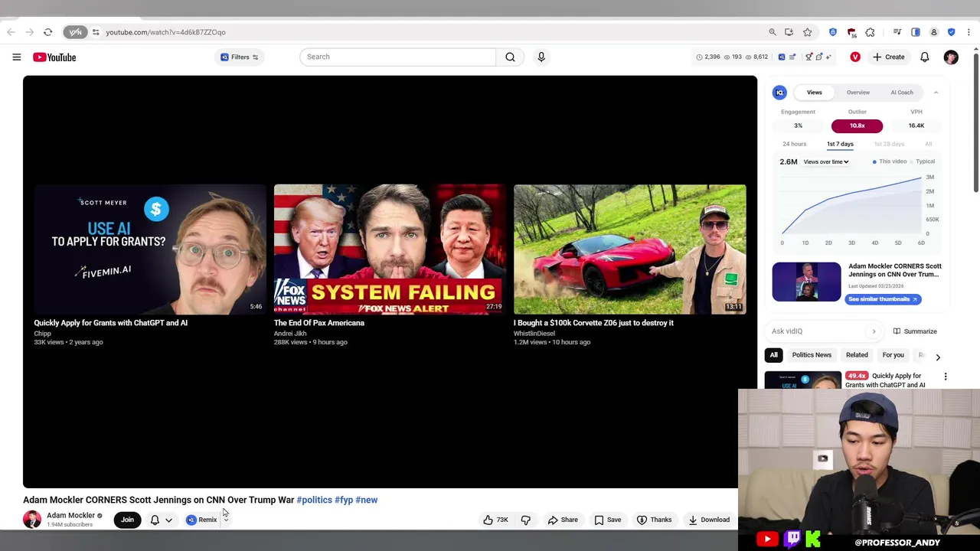Screen dimensions: 980x551
Task: Expand the notification options chevron beside the bell
Action: pos(168,520)
